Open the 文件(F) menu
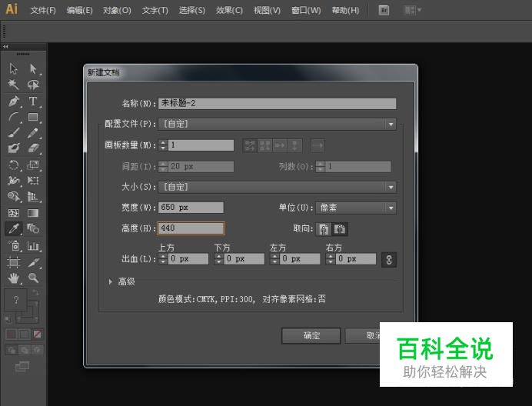The image size is (532, 406). (x=43, y=10)
